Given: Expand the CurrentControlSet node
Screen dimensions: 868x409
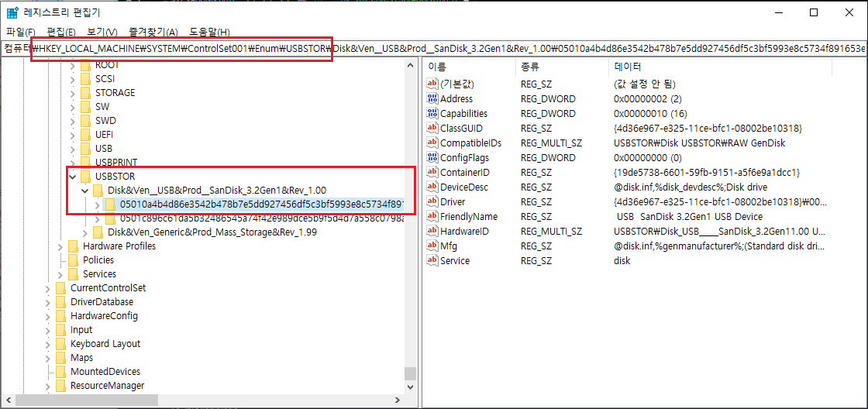Looking at the screenshot, I should pyautogui.click(x=47, y=288).
